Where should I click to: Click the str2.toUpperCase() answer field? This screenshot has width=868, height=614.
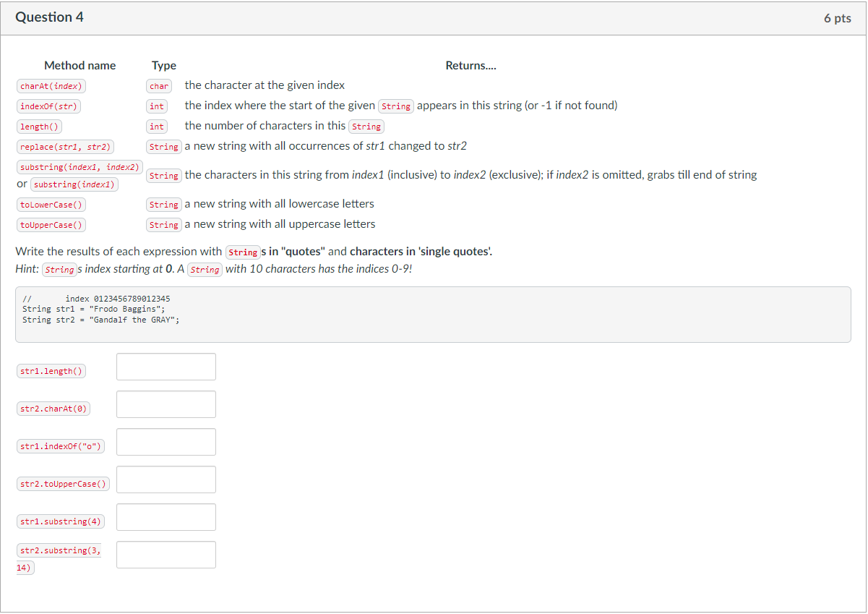166,479
